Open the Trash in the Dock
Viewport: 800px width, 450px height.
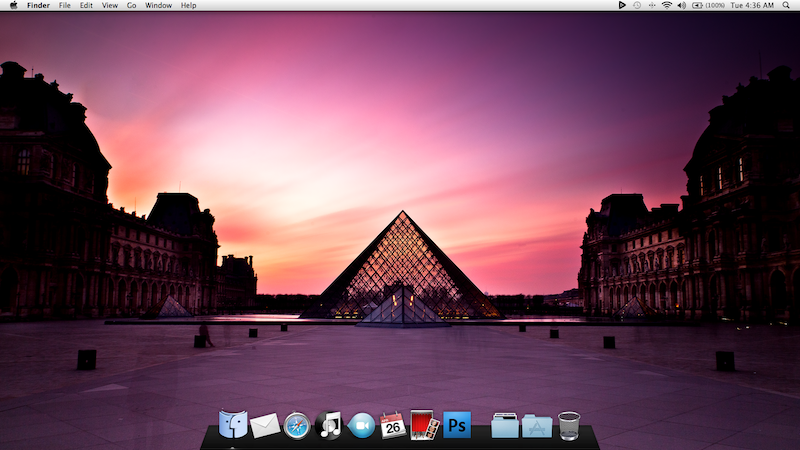pos(569,426)
